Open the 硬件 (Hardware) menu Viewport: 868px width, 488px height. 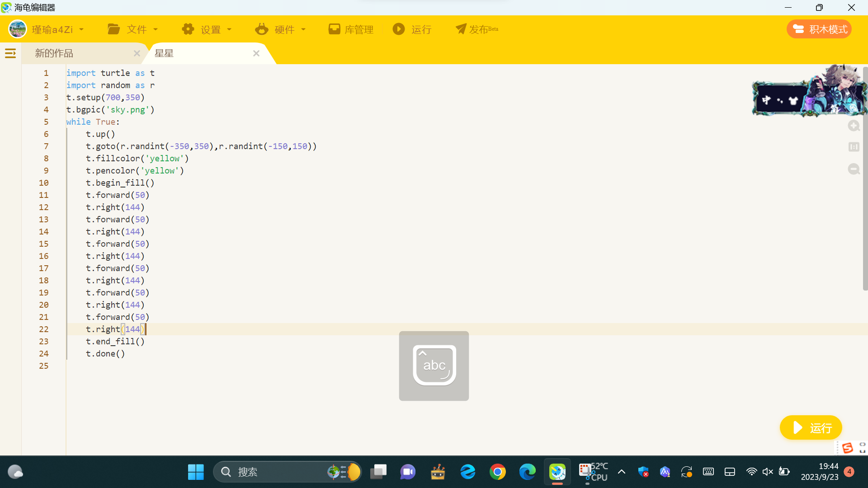pyautogui.click(x=280, y=29)
